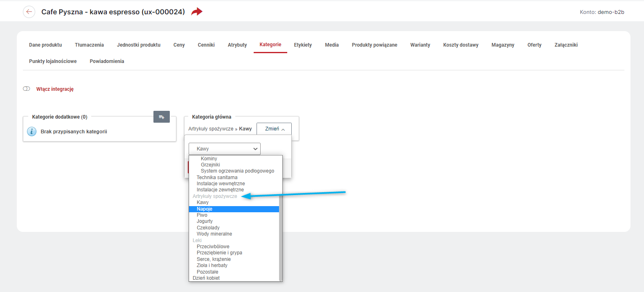Click the blue info icon

(x=32, y=132)
